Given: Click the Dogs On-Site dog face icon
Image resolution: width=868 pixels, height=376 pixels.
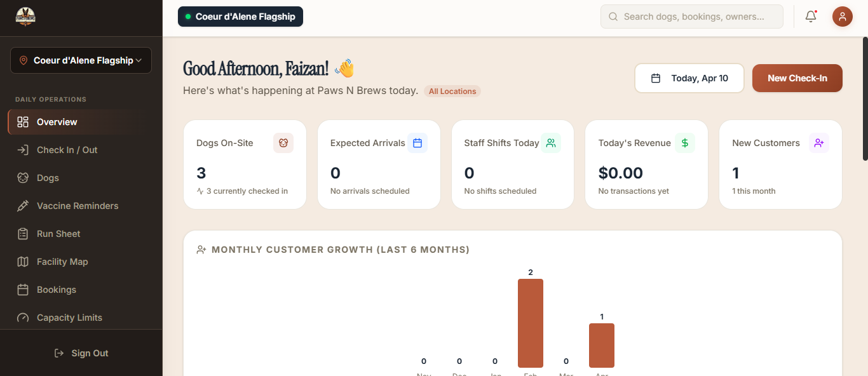Looking at the screenshot, I should (283, 143).
